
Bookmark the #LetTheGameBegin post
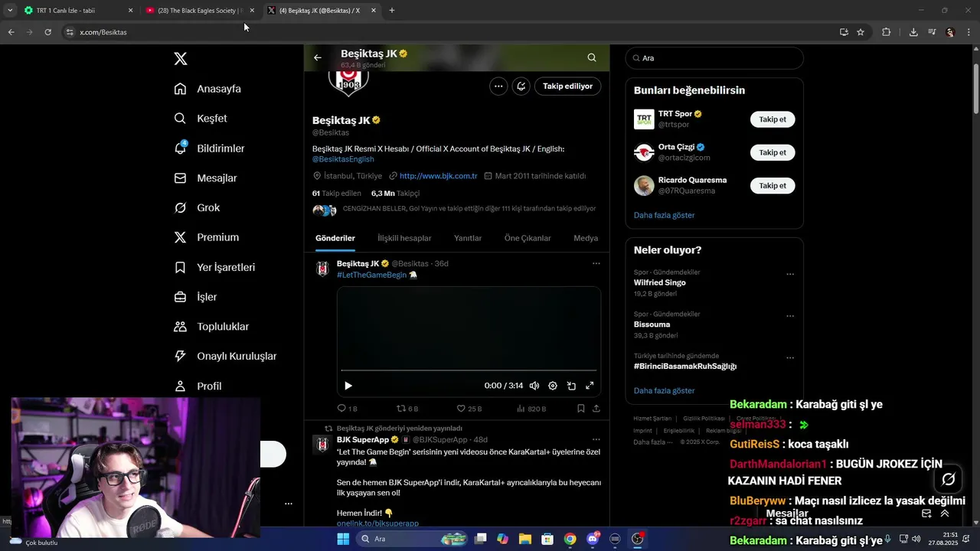[581, 409]
